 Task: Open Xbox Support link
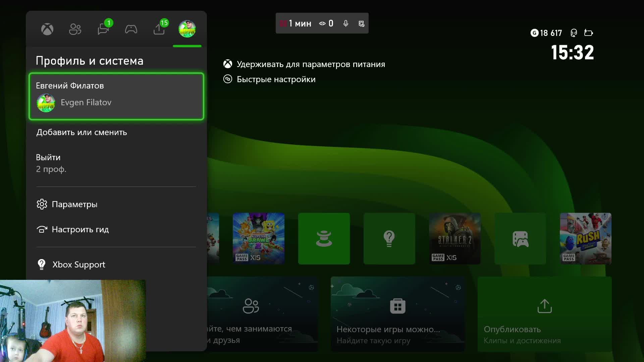click(x=78, y=264)
